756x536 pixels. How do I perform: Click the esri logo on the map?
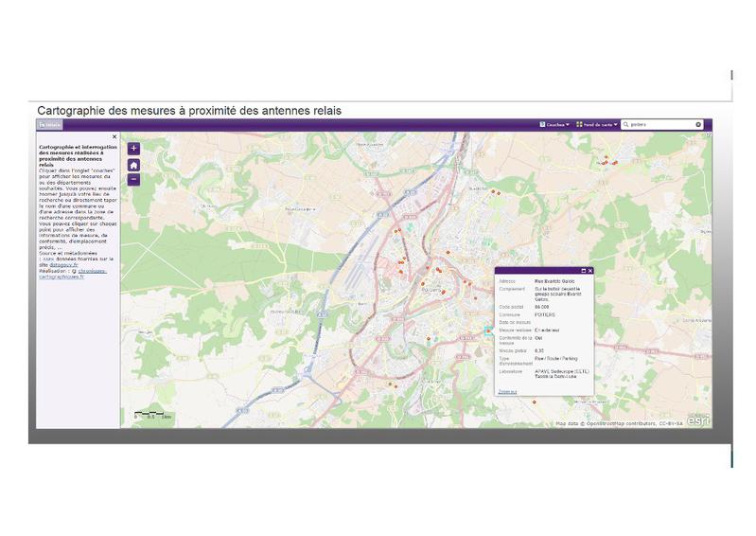click(x=698, y=420)
